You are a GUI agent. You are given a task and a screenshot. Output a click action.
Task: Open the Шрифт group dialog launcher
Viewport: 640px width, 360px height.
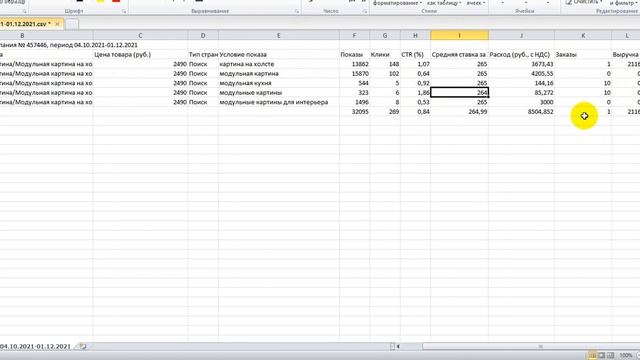click(124, 11)
